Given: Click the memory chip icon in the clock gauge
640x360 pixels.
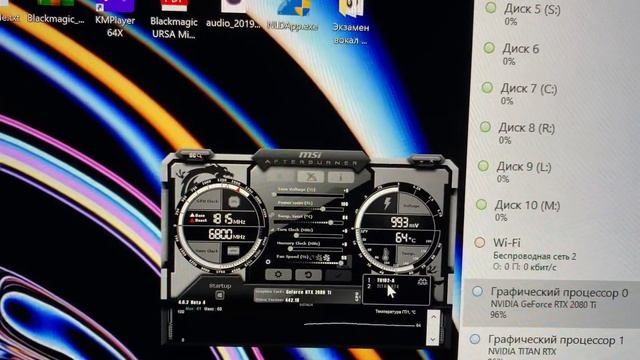Looking at the screenshot, I should tap(233, 251).
